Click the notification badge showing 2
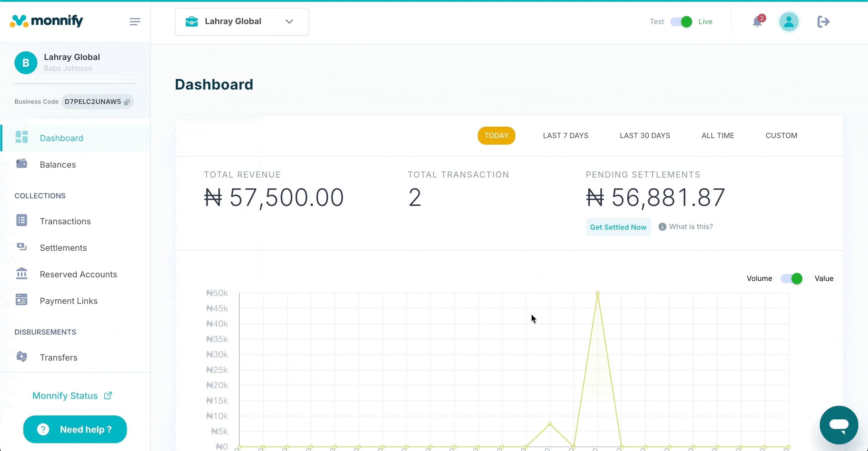Screen dimensions: 868x451 coord(762,18)
